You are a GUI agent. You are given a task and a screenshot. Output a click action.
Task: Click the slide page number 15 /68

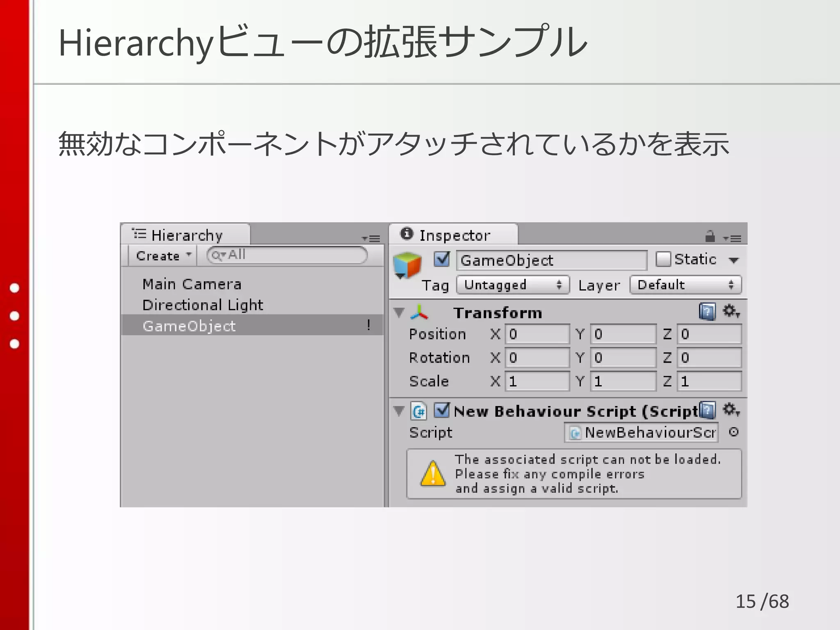coord(762,601)
